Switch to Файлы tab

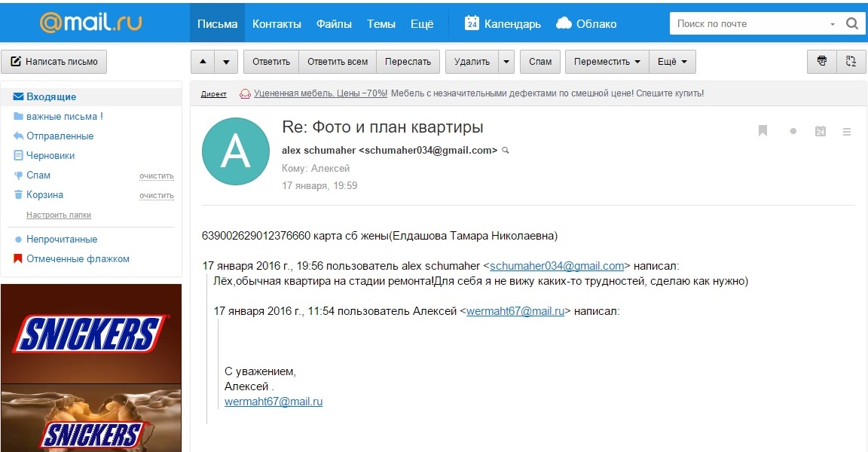[x=334, y=24]
